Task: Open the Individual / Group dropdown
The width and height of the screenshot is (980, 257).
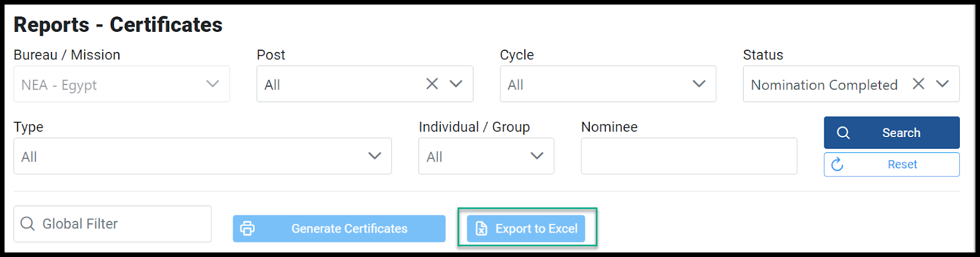Action: point(486,156)
